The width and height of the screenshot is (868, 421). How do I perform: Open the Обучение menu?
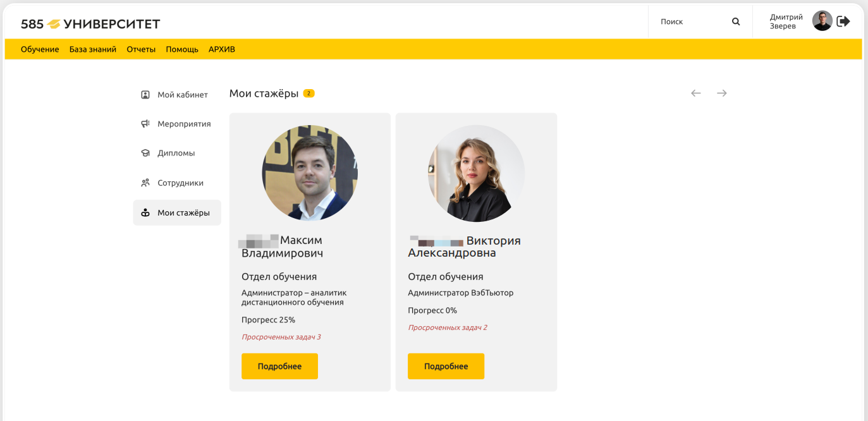tap(40, 49)
